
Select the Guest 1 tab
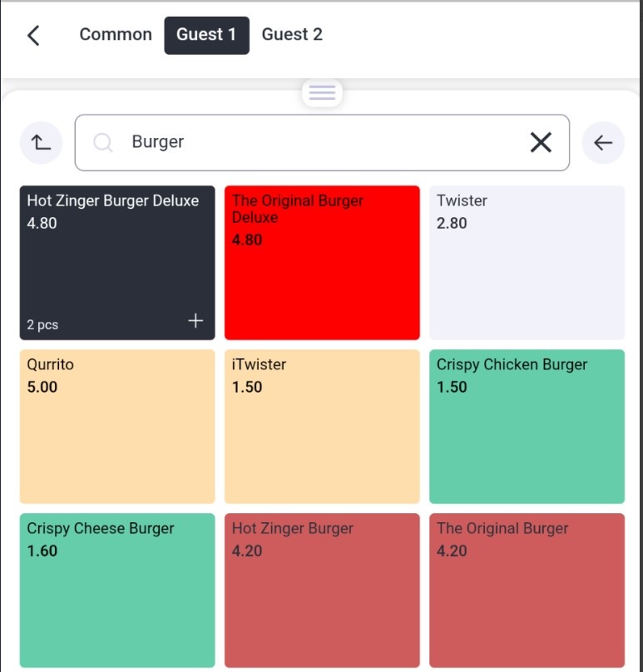coord(206,35)
